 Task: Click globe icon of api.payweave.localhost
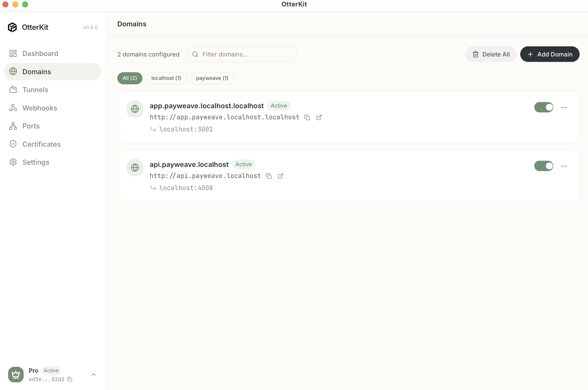tap(135, 167)
